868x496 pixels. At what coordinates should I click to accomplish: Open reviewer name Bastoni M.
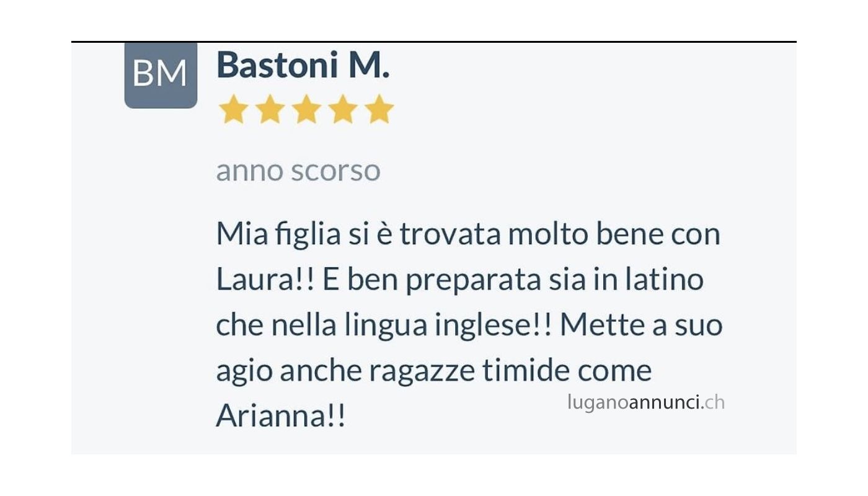[x=303, y=65]
